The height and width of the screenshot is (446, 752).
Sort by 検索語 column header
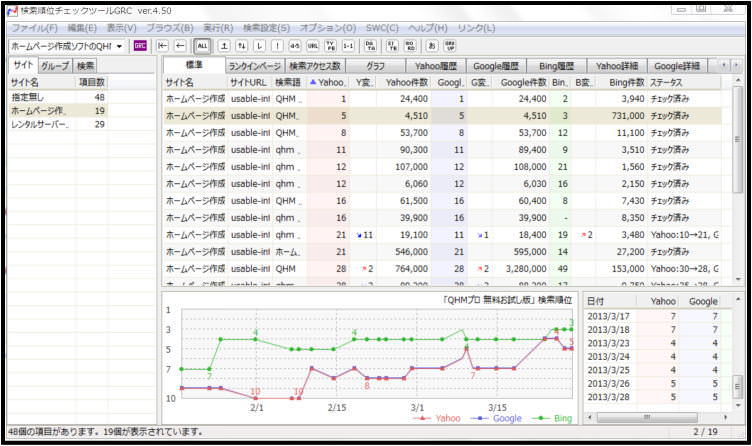(288, 82)
